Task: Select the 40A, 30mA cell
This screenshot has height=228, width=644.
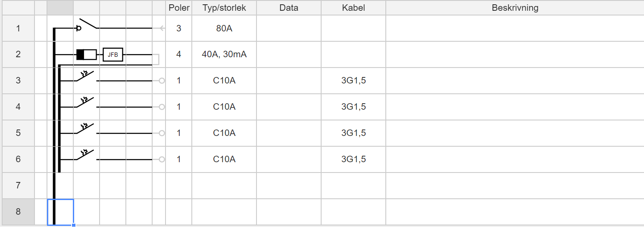Action: click(224, 55)
